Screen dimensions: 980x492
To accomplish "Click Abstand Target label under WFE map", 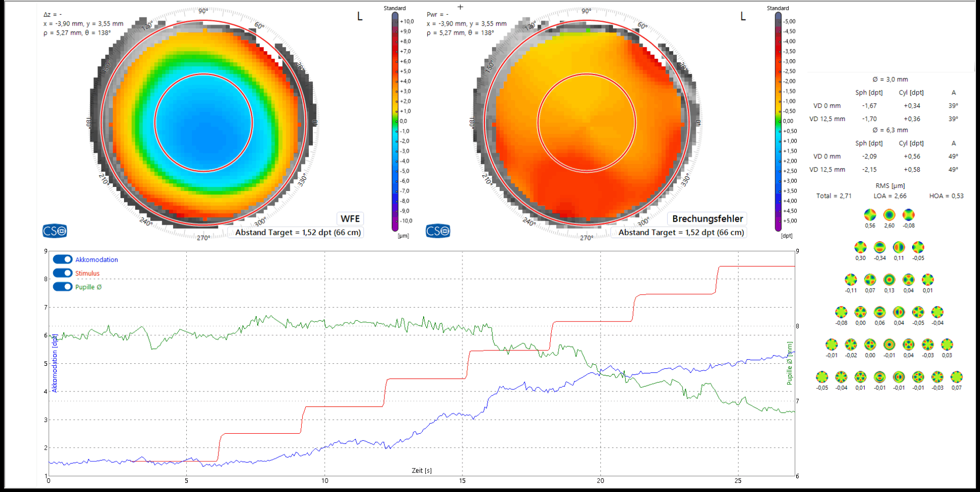I will [298, 232].
